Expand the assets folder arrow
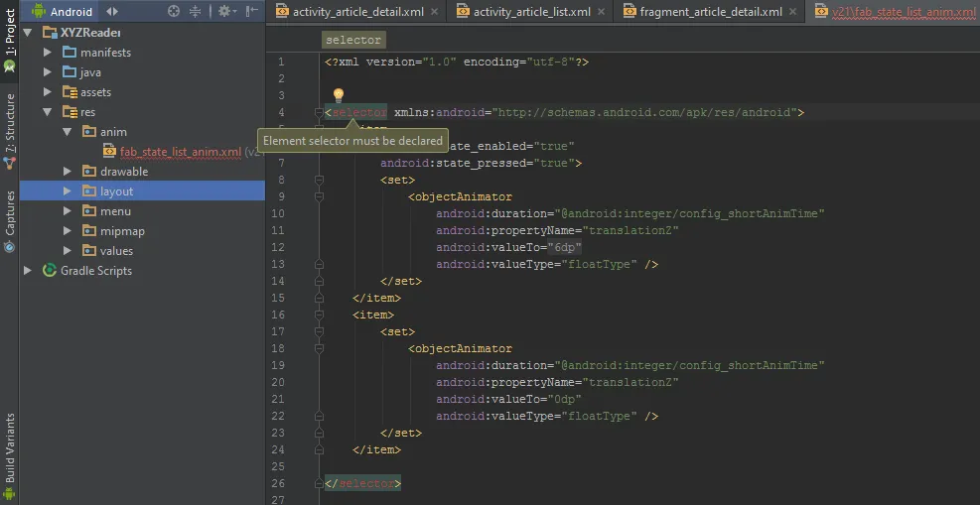The width and height of the screenshot is (980, 505). pos(48,92)
